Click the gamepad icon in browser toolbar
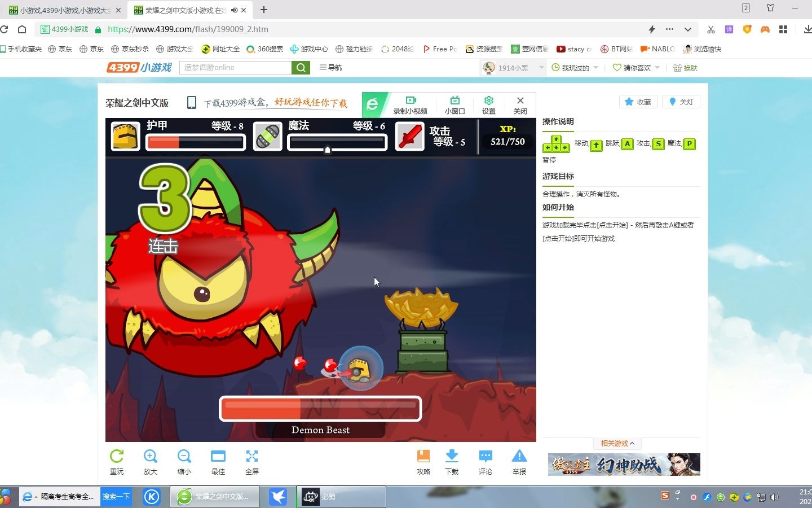The height and width of the screenshot is (508, 812). (765, 29)
